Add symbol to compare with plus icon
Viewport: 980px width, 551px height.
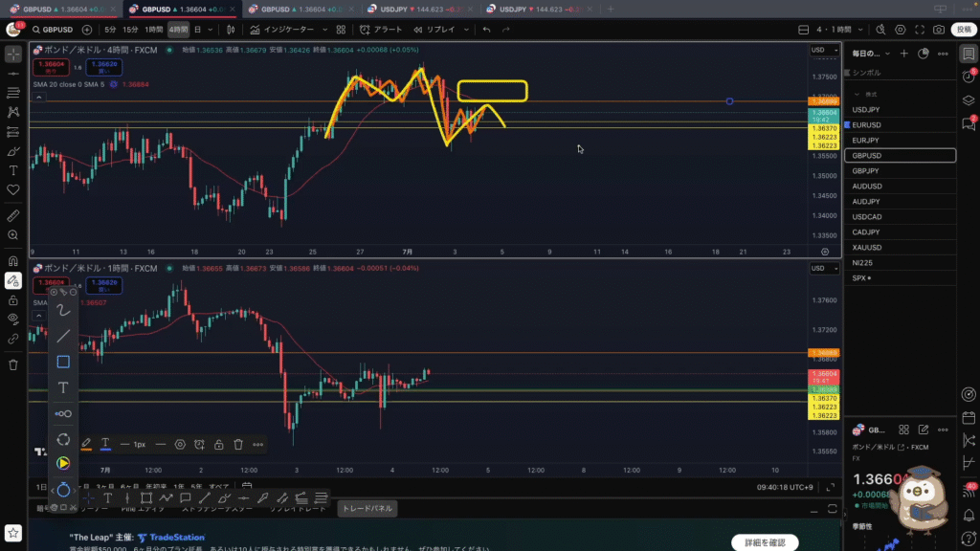[87, 30]
